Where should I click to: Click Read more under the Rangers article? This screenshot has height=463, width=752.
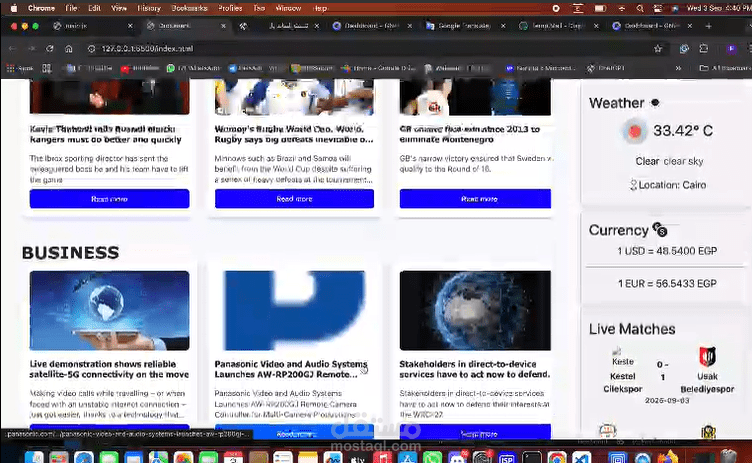click(x=109, y=199)
